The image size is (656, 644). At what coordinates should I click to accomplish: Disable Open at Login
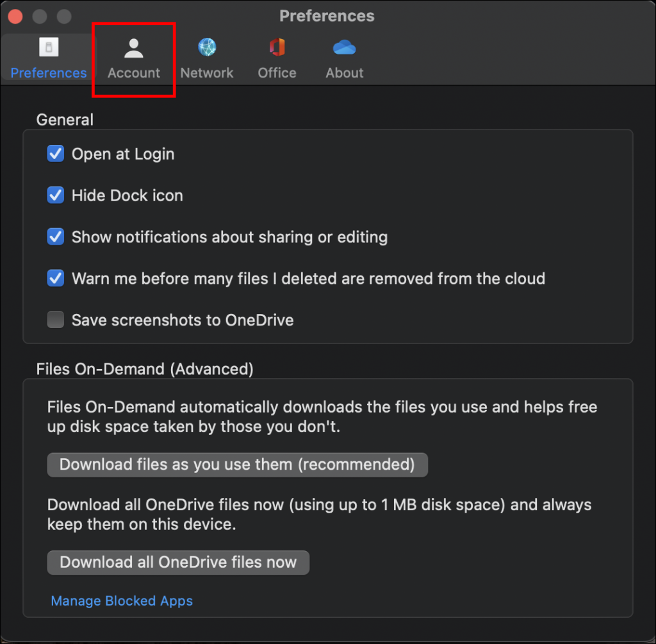56,154
